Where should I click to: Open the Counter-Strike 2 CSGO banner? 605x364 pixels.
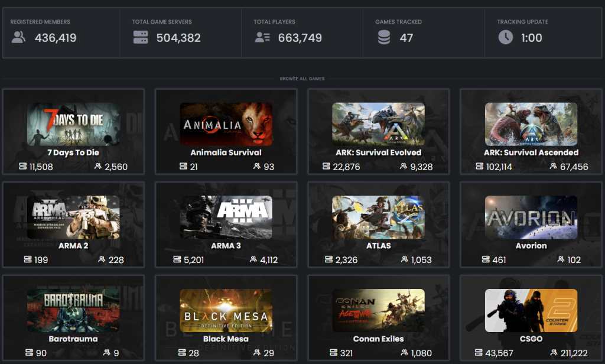[x=531, y=310]
